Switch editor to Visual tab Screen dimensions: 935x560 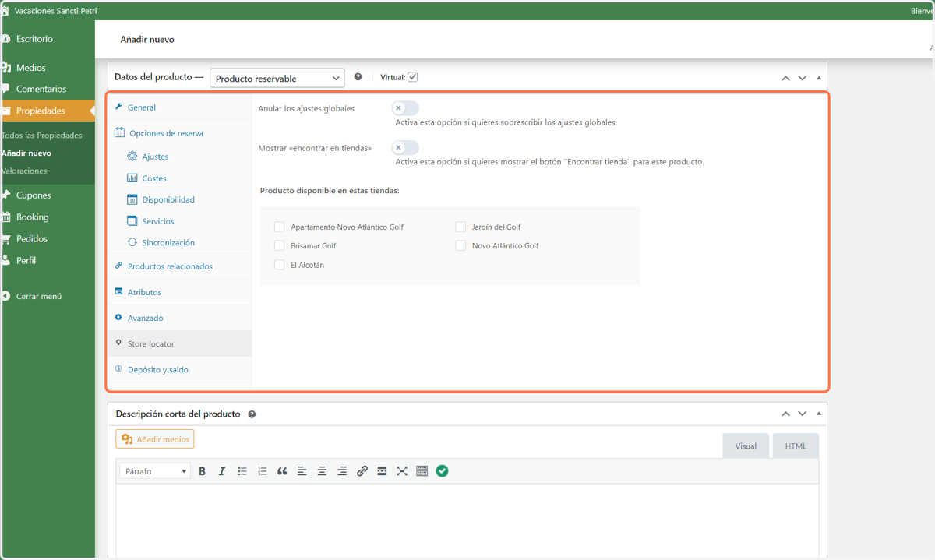pyautogui.click(x=746, y=446)
